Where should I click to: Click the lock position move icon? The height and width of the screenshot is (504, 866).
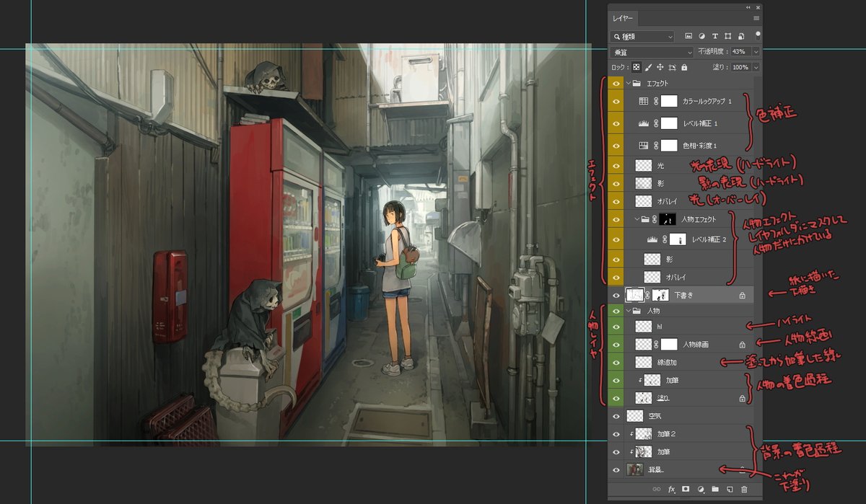660,67
